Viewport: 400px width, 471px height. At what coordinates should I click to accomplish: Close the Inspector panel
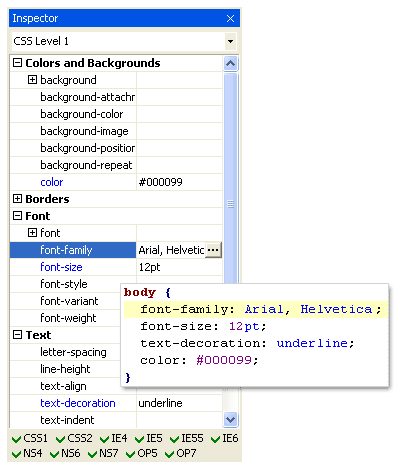coord(230,18)
